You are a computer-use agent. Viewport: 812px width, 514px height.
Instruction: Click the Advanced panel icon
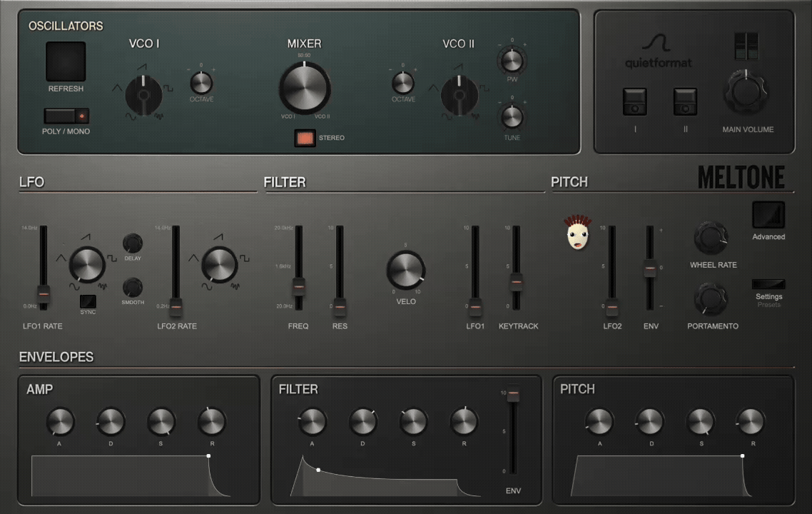pyautogui.click(x=768, y=215)
